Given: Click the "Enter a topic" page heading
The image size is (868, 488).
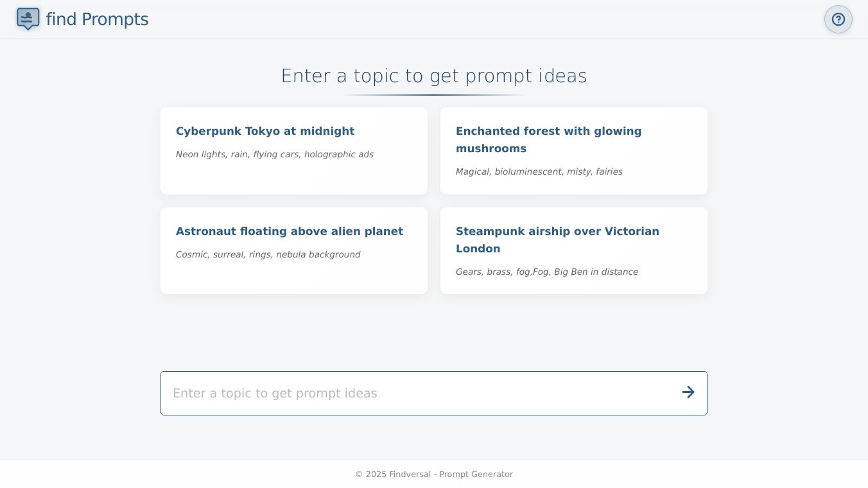Looking at the screenshot, I should (433, 76).
